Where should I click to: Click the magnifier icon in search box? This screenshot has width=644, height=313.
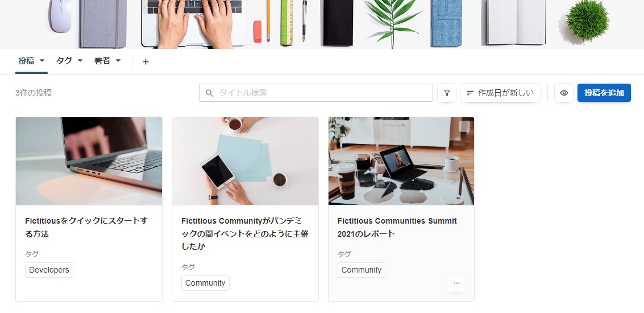click(x=210, y=93)
